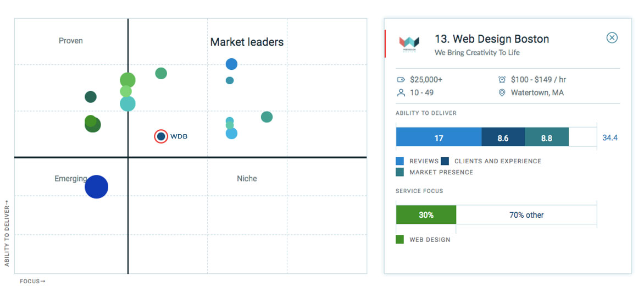Click the hourly rate clock icon
The height and width of the screenshot is (292, 644).
[x=502, y=79]
